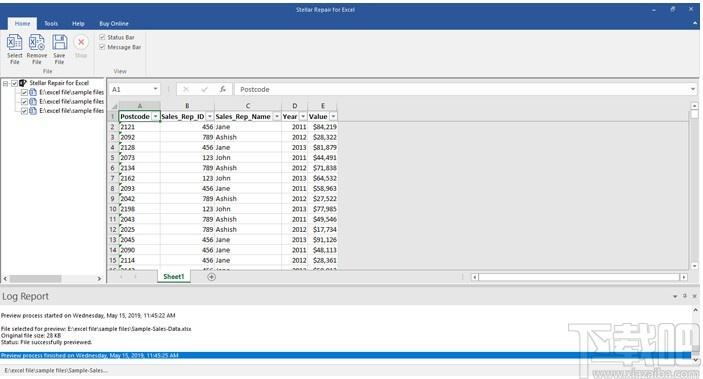The image size is (703, 379).
Task: Click the tree panel scroll right arrow
Action: [x=99, y=279]
